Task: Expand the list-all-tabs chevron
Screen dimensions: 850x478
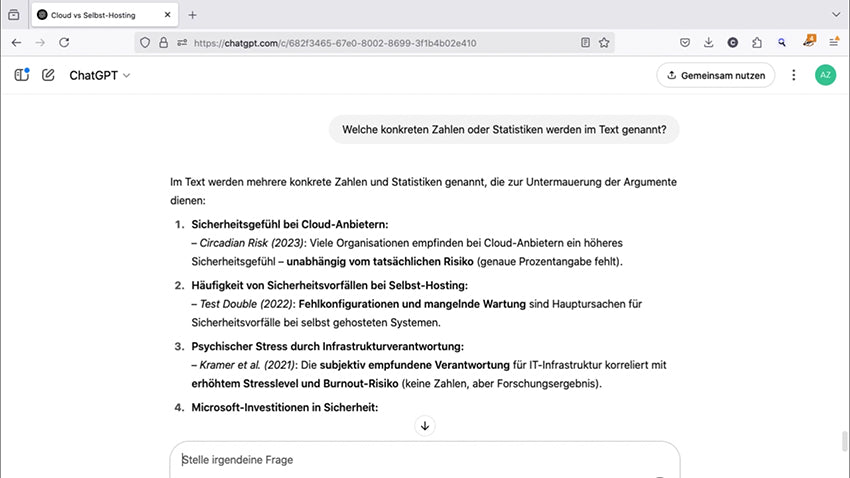Action: (835, 15)
